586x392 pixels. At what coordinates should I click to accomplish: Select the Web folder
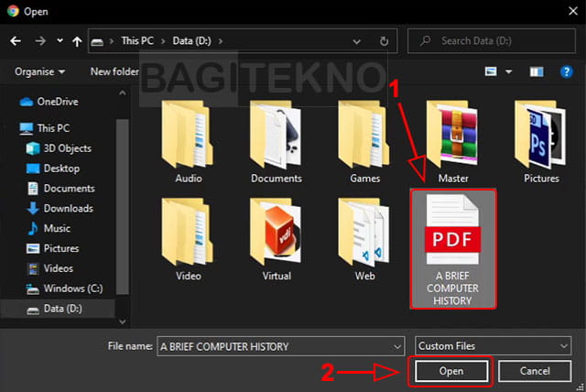pyautogui.click(x=364, y=240)
